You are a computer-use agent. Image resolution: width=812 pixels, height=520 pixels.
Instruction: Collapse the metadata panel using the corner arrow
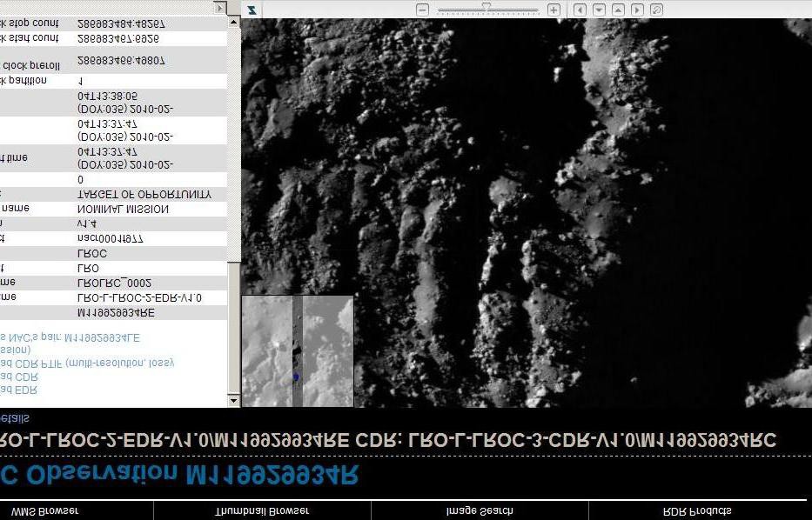click(x=220, y=8)
